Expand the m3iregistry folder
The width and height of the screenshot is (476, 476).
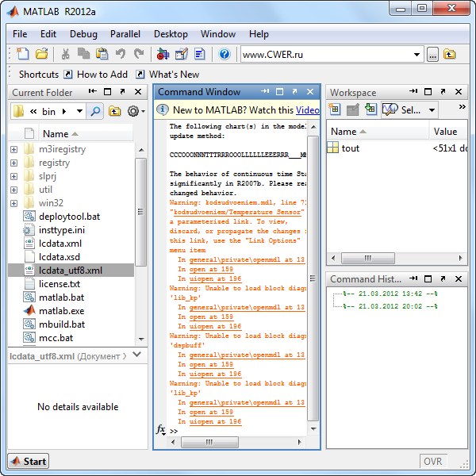14,149
